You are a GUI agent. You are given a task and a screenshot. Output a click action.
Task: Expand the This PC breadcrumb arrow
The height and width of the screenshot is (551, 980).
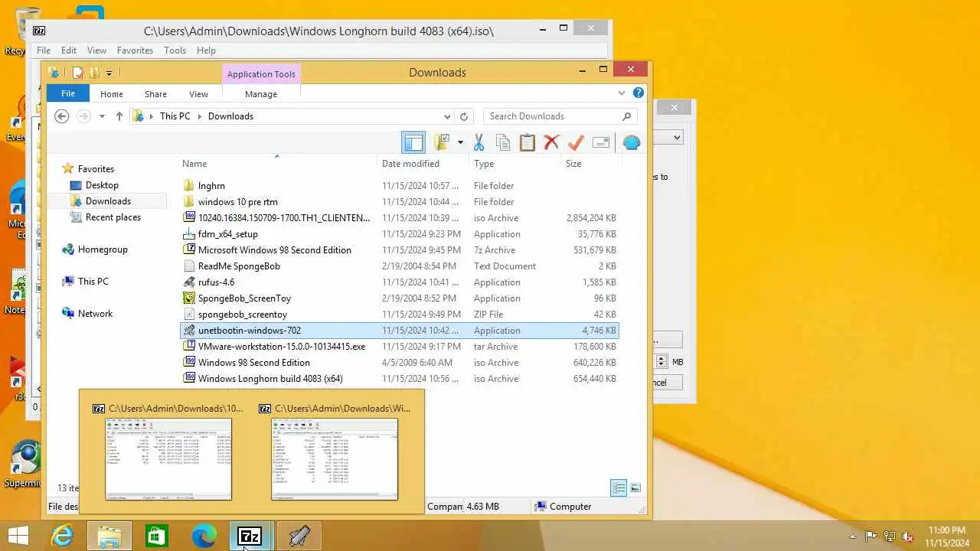tap(199, 116)
